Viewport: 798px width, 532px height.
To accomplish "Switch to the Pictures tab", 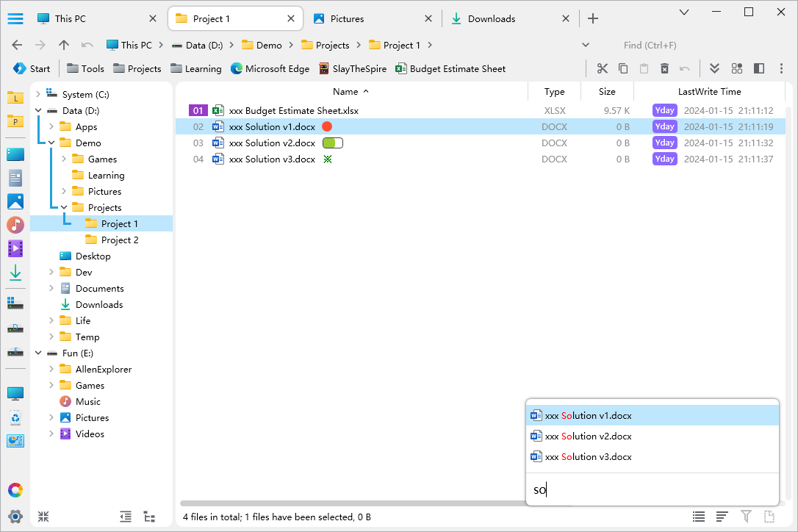I will 347,19.
